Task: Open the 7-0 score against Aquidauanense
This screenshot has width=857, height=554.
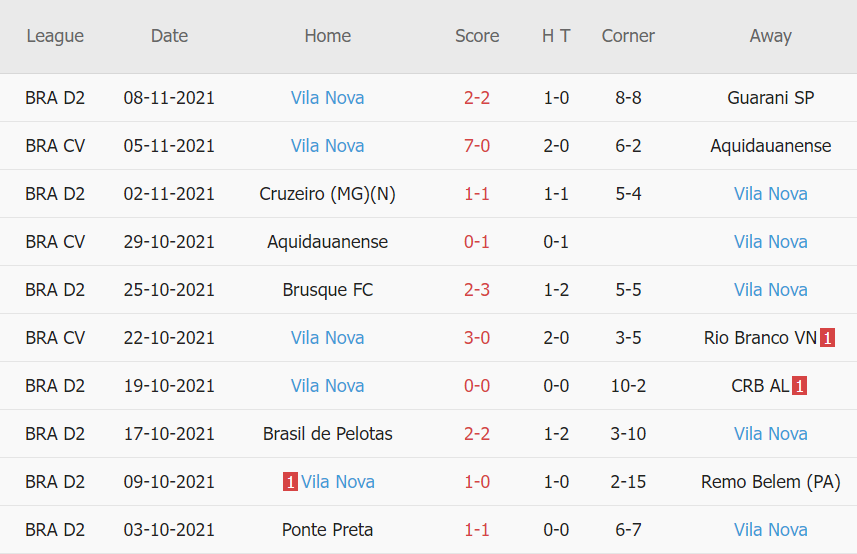Action: click(x=477, y=146)
